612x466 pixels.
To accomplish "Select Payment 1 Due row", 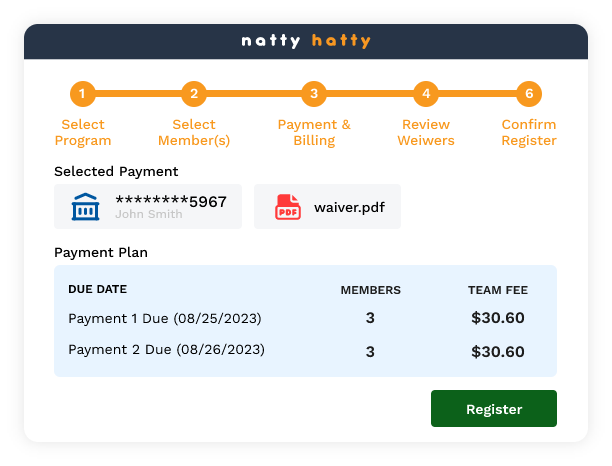I will click(x=165, y=319).
